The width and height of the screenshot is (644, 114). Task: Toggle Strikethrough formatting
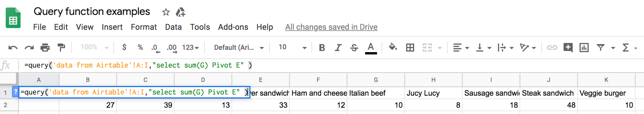pyautogui.click(x=354, y=48)
